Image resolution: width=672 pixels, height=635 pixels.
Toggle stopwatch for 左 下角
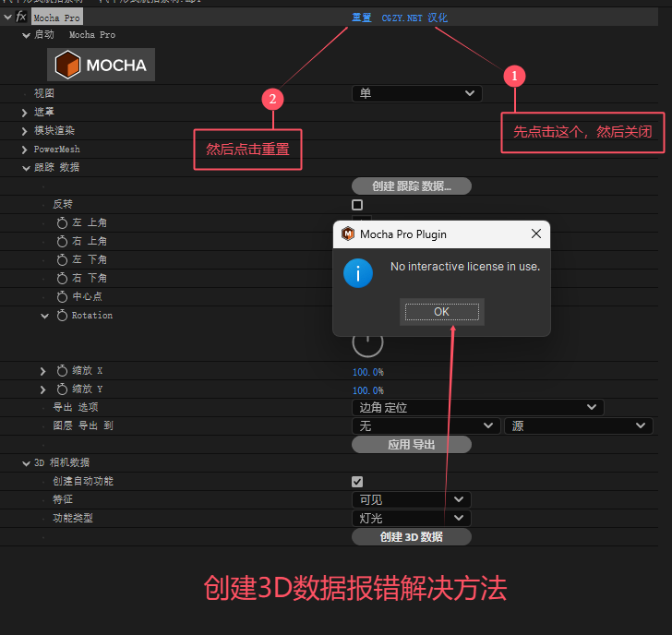pyautogui.click(x=62, y=259)
